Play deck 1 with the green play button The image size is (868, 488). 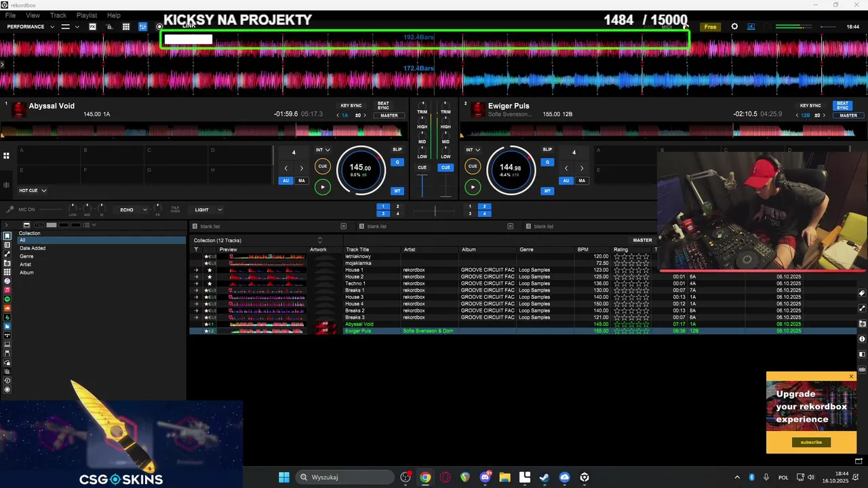click(323, 186)
